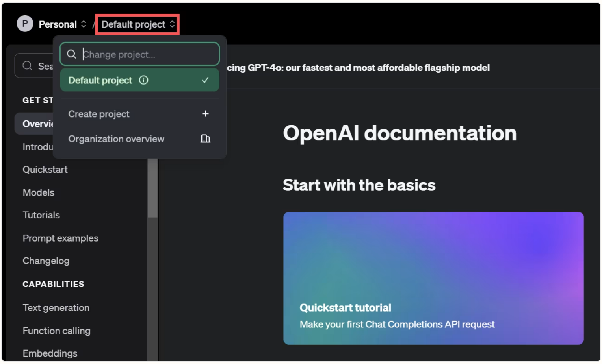The height and width of the screenshot is (364, 602).
Task: Click the Start with the basics heading
Action: point(359,185)
